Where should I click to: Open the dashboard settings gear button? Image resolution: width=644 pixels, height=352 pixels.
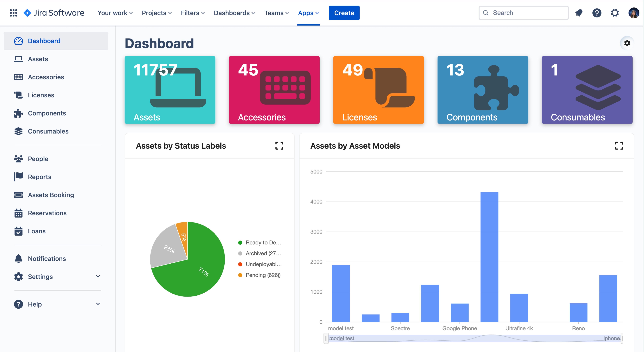point(627,43)
